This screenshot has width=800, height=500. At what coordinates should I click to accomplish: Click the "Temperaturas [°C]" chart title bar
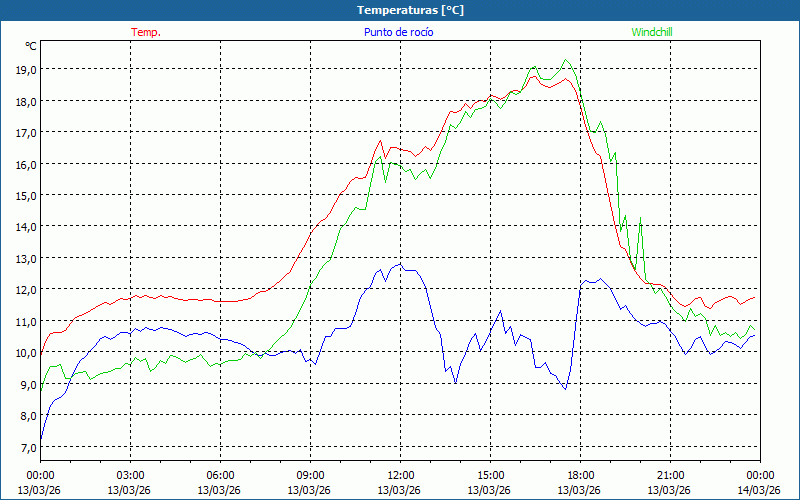(400, 10)
